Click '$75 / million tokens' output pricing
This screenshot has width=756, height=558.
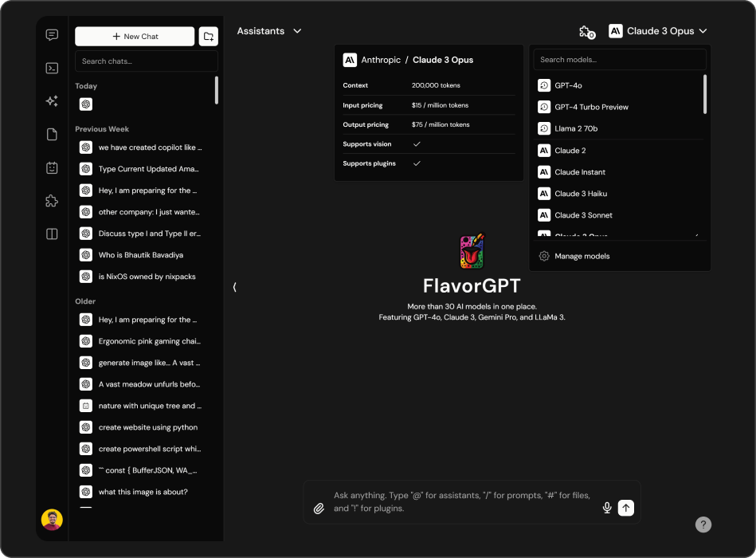point(441,124)
